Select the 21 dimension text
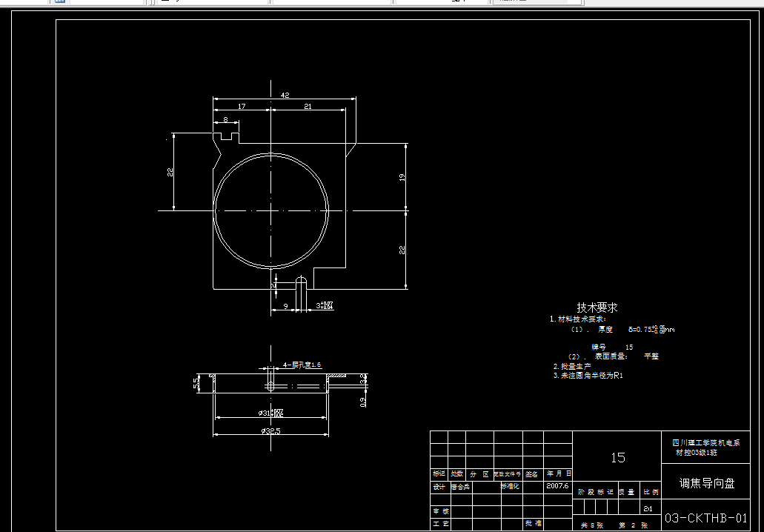764x532 pixels. [308, 106]
